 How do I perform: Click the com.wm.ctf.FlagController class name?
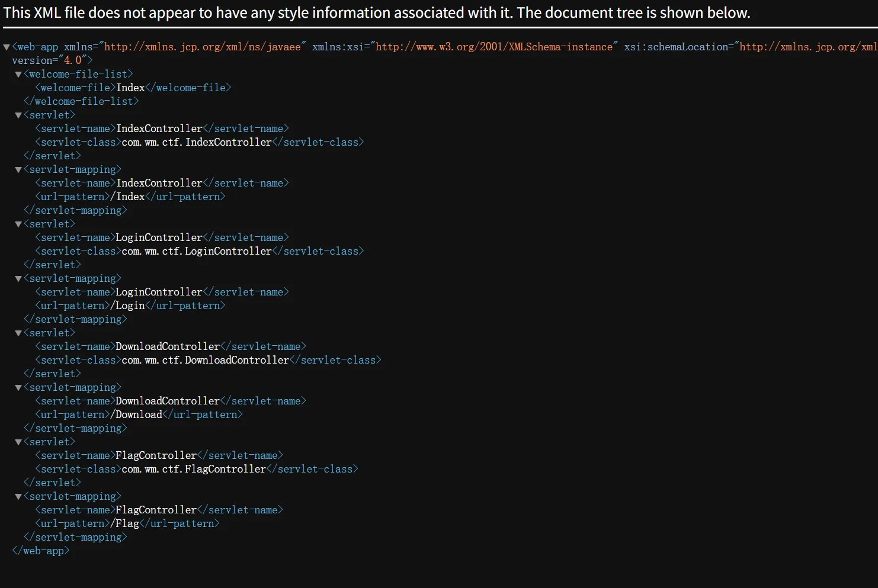click(194, 469)
